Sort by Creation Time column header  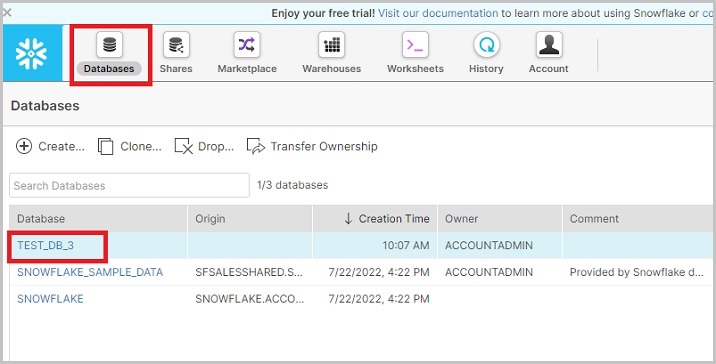click(x=375, y=219)
